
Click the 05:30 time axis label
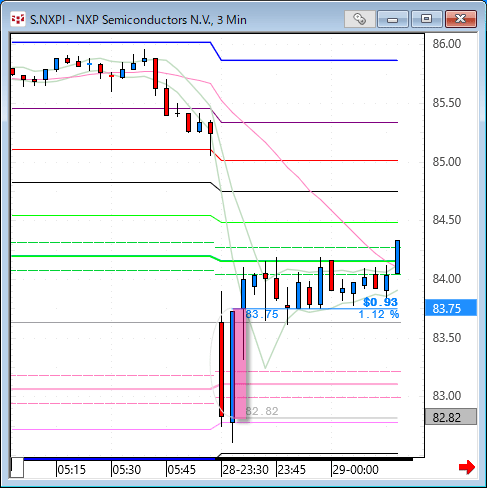tap(127, 470)
